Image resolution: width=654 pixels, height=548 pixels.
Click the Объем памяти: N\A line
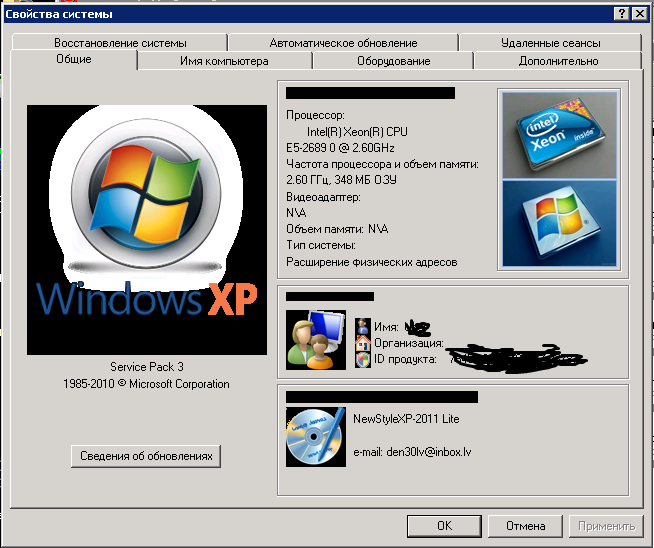point(337,229)
